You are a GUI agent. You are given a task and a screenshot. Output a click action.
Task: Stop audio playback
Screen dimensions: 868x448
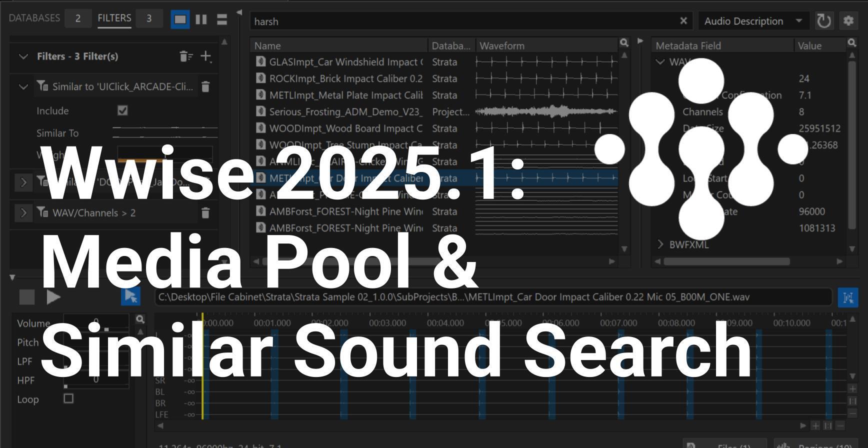27,297
